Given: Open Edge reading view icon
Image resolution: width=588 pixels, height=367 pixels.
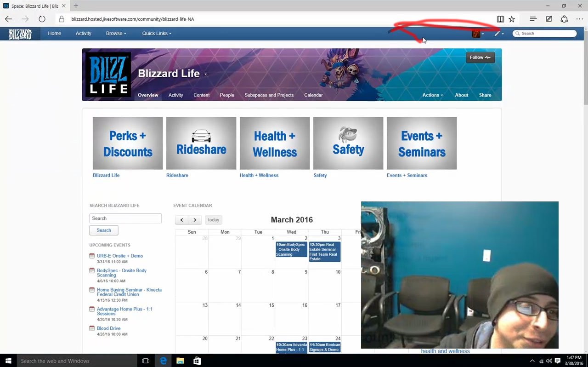Looking at the screenshot, I should click(500, 19).
